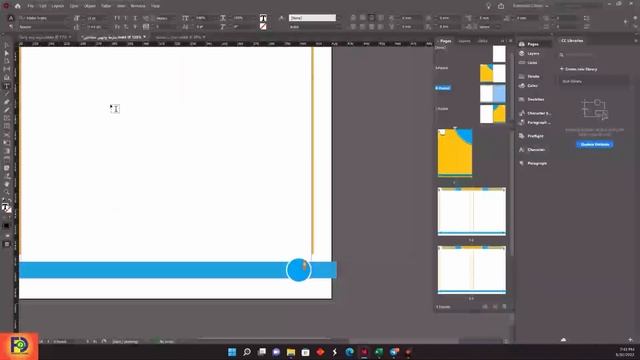This screenshot has height=360, width=640.
Task: Open the Layout menu
Action: point(58,6)
